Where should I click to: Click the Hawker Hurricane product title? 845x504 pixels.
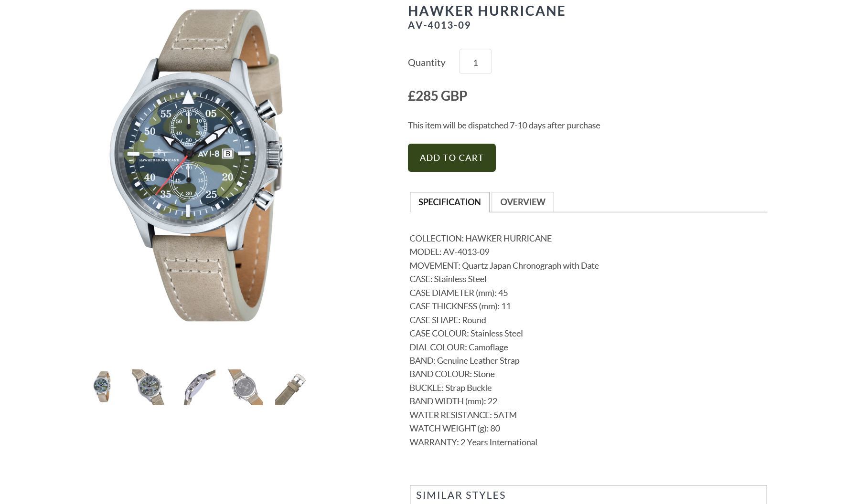[487, 10]
